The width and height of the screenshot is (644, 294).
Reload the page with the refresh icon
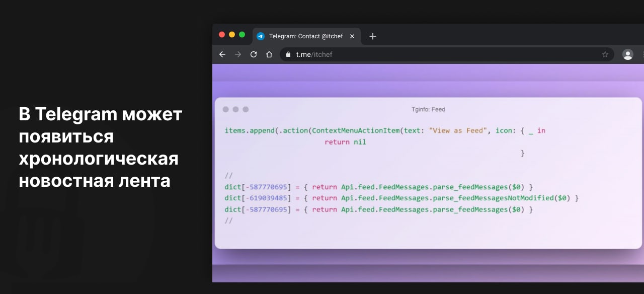pos(254,54)
